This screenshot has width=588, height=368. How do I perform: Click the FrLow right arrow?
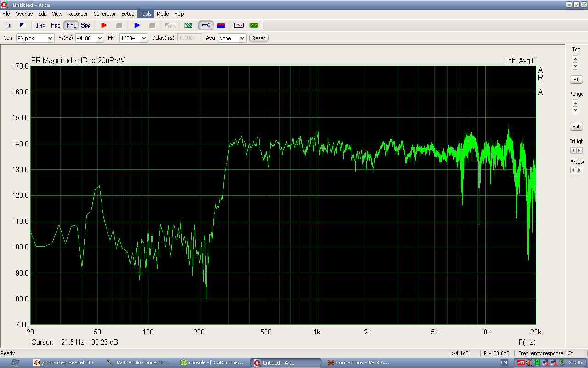[580, 170]
